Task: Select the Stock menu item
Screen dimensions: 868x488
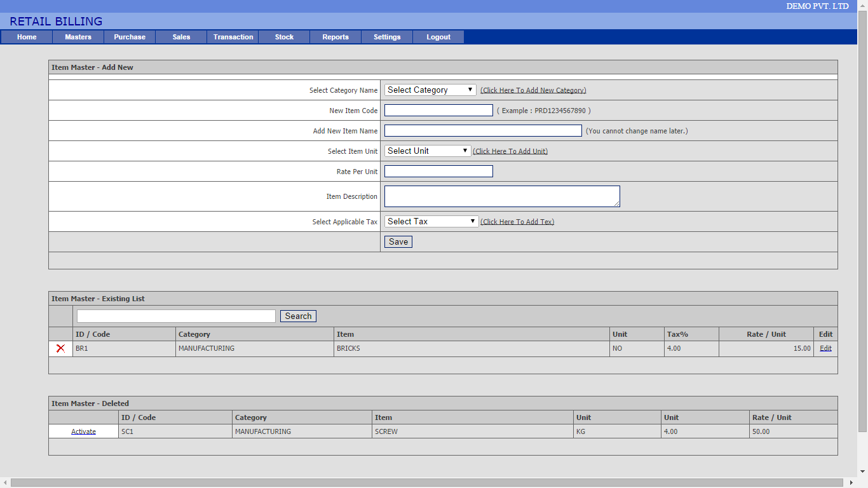Action: pos(284,37)
